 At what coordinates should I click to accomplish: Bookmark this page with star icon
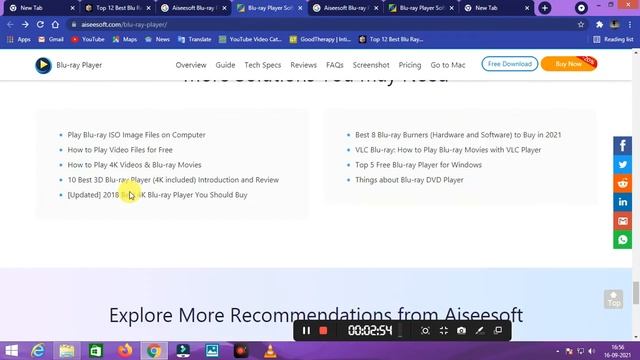click(x=581, y=24)
